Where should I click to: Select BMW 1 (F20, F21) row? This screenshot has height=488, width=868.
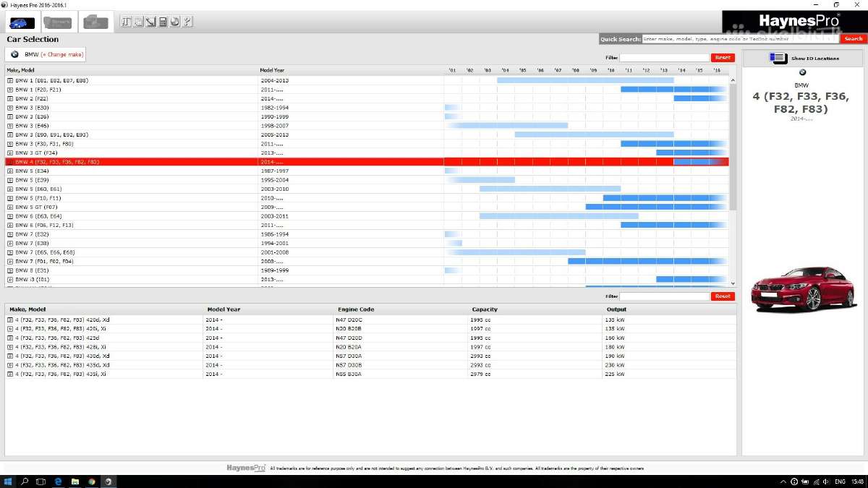[367, 90]
